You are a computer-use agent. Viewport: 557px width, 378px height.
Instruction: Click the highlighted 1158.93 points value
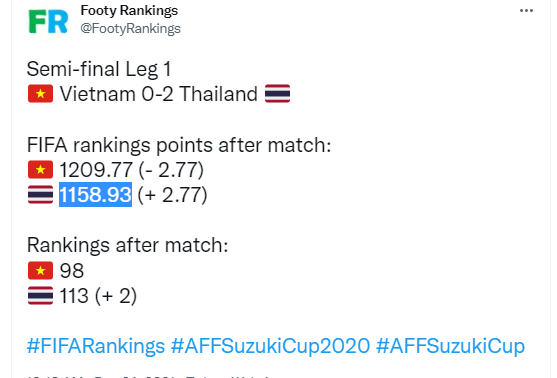point(95,194)
